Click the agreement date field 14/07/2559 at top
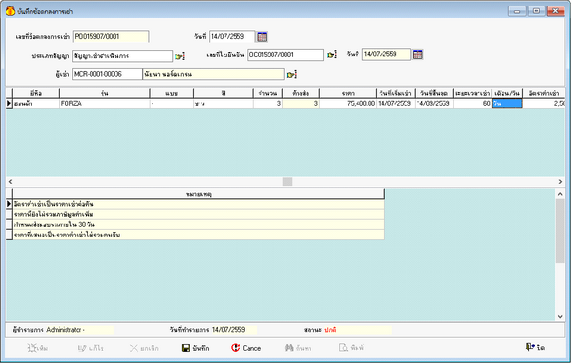572x364 pixels. pyautogui.click(x=232, y=36)
